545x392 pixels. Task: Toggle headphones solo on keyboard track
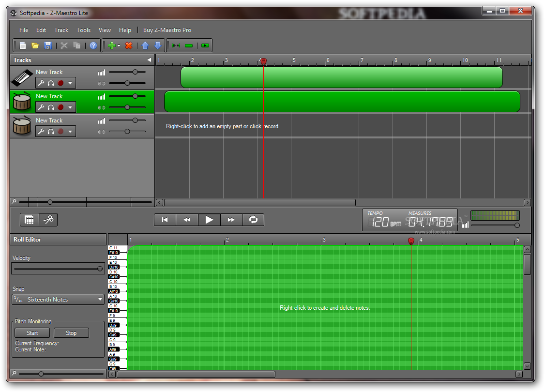pyautogui.click(x=51, y=83)
